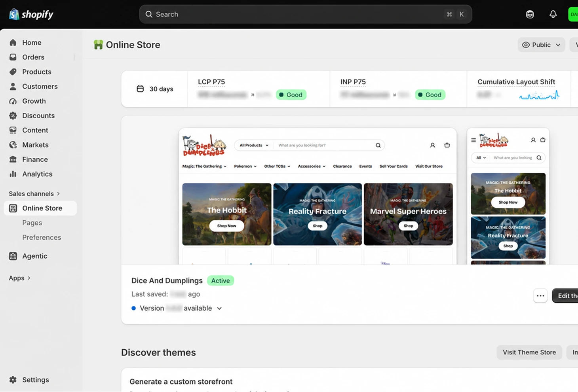The width and height of the screenshot is (578, 392).
Task: Click the Cumulative Layout Shift sparkline
Action: coord(539,95)
